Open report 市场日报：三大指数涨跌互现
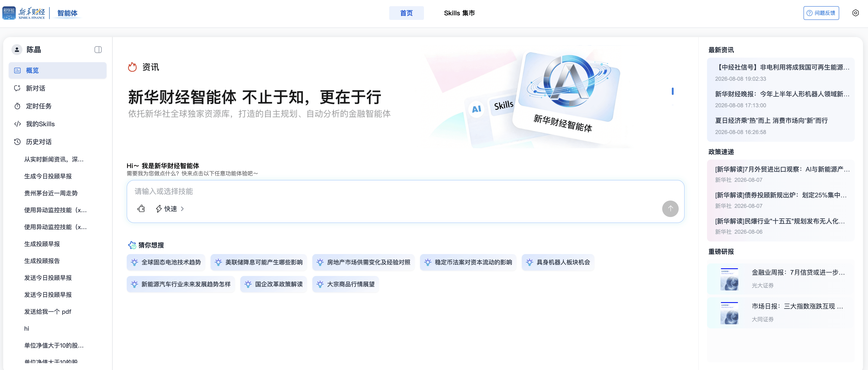The height and width of the screenshot is (370, 868). (x=797, y=306)
